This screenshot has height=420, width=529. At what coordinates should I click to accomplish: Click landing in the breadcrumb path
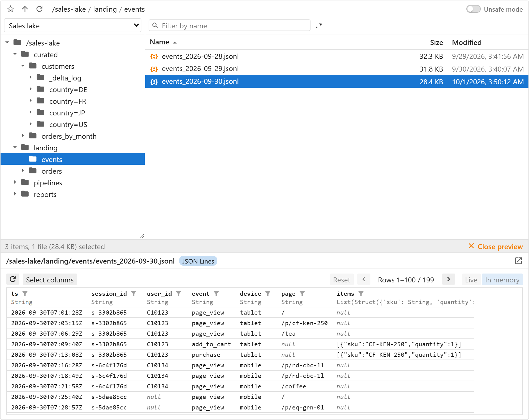click(x=105, y=9)
